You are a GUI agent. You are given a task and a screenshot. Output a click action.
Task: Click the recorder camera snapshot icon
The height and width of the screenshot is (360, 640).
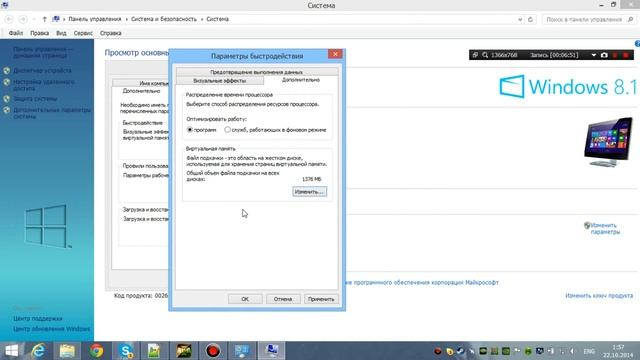(x=604, y=55)
